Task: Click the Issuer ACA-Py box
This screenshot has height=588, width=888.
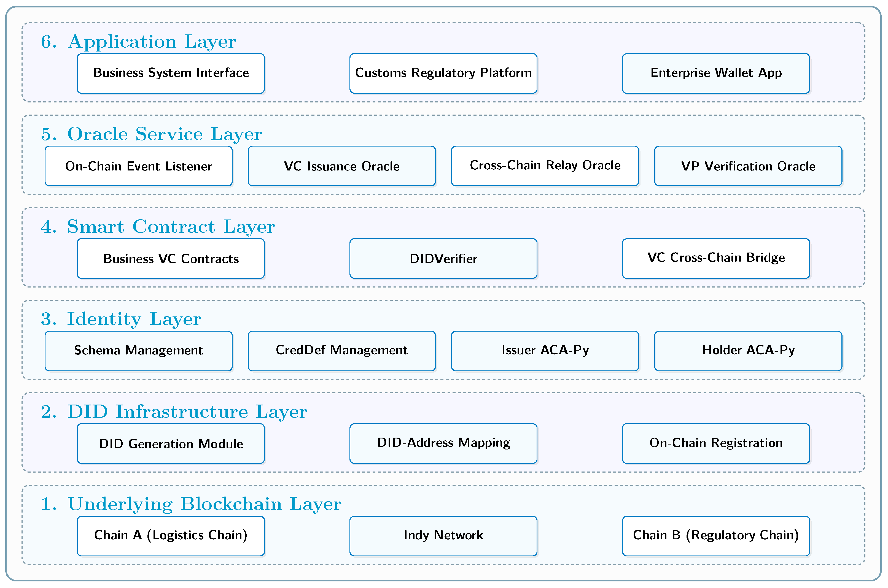Action: tap(545, 351)
